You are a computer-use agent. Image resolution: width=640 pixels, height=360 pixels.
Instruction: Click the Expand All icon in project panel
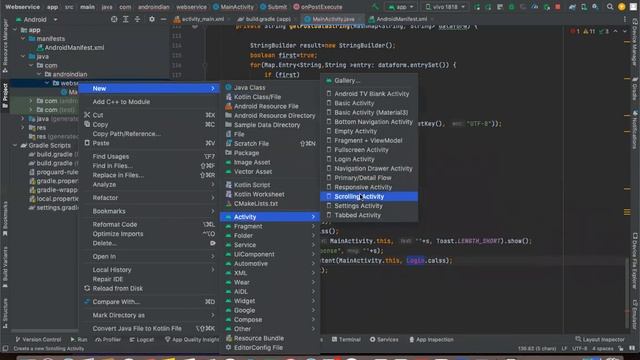(126, 19)
